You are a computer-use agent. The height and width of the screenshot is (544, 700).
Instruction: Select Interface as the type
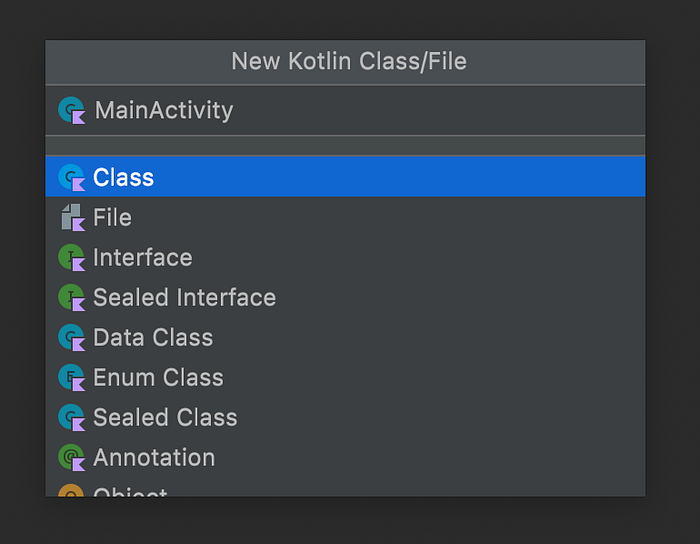[x=345, y=257]
